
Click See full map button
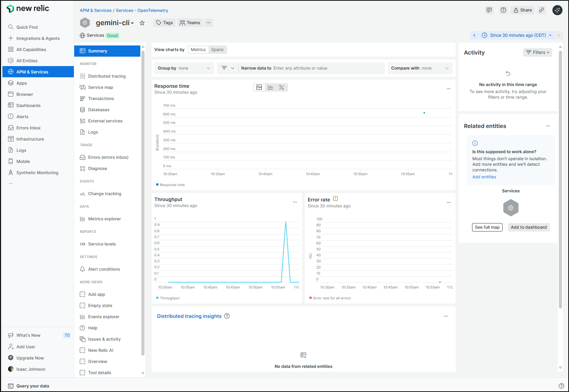pyautogui.click(x=487, y=227)
